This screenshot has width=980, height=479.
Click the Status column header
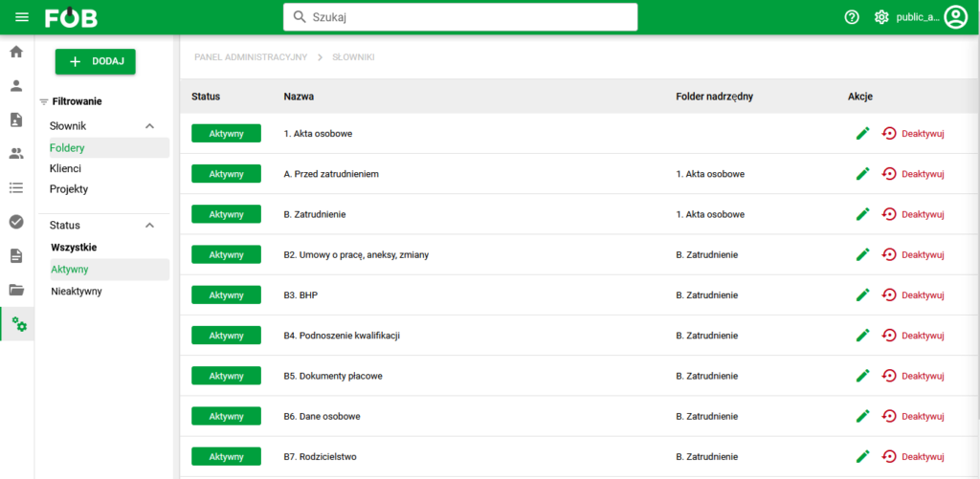tap(206, 97)
